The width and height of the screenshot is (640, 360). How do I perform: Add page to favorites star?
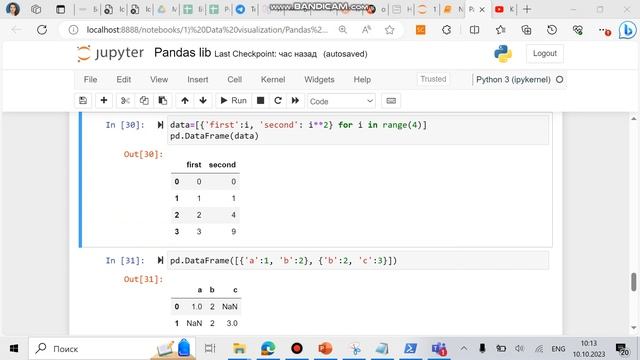pos(389,30)
